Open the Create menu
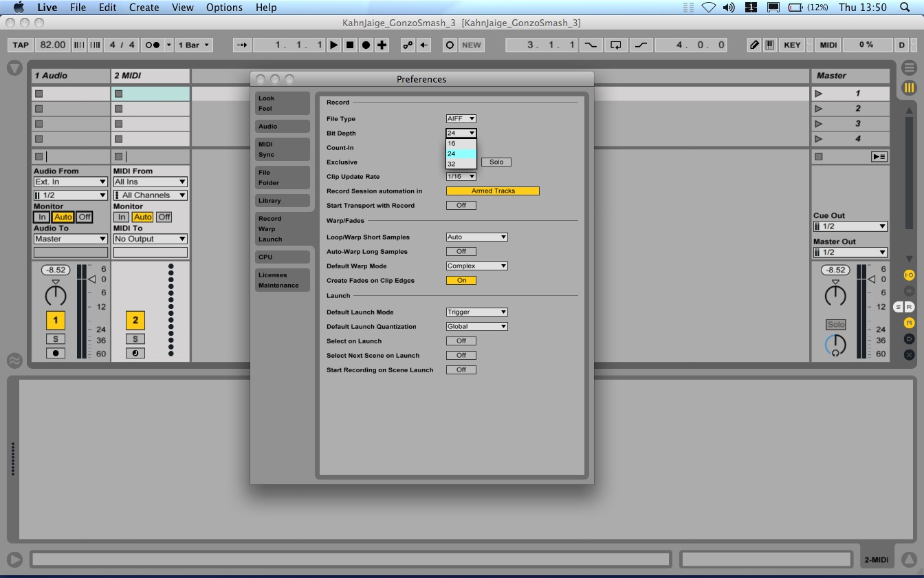This screenshot has width=924, height=578. click(x=144, y=8)
